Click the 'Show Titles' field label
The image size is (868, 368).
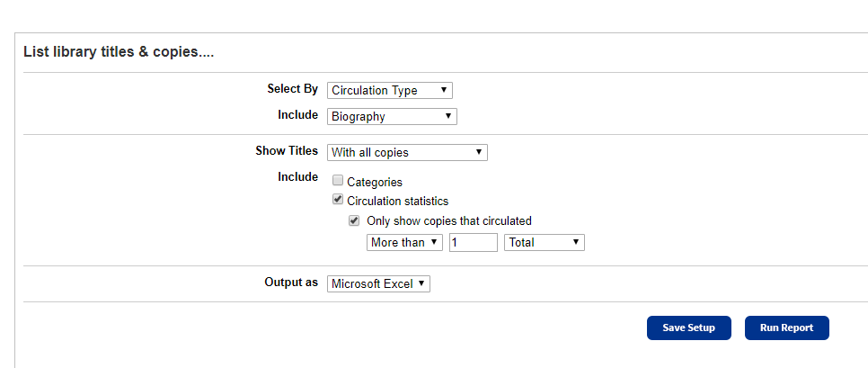(x=287, y=150)
